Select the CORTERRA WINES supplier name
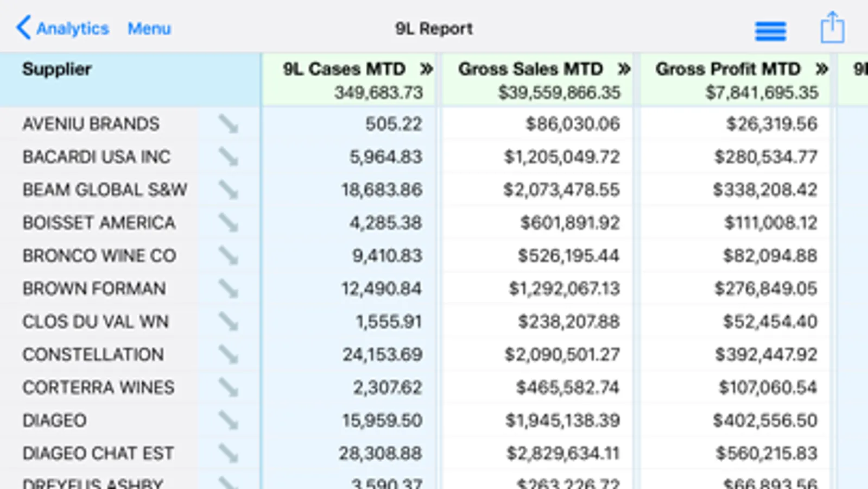 (x=98, y=387)
